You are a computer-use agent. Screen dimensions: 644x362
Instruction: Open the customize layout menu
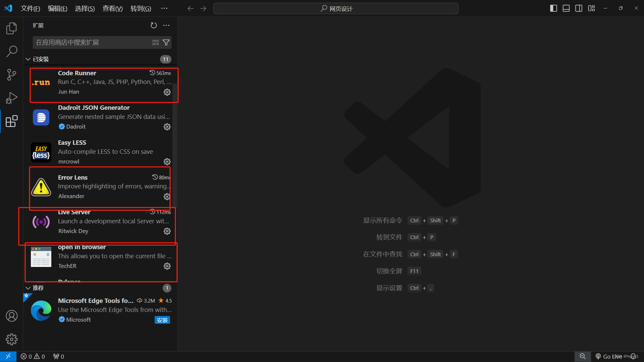coord(591,8)
